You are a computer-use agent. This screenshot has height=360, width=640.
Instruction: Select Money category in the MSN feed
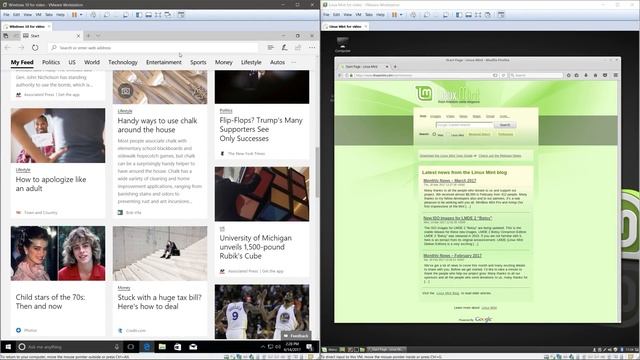(x=224, y=62)
